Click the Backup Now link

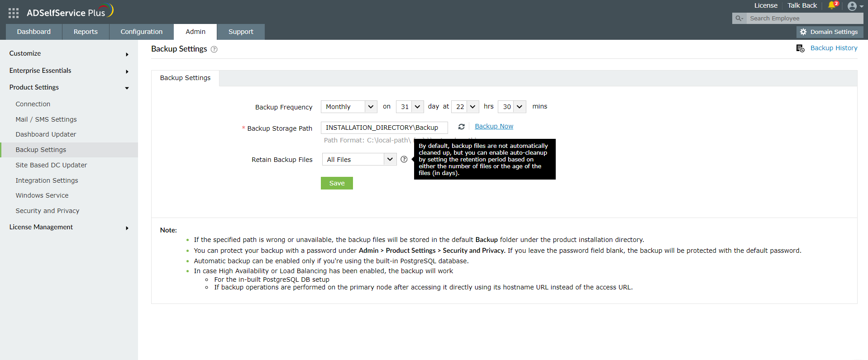[494, 127]
